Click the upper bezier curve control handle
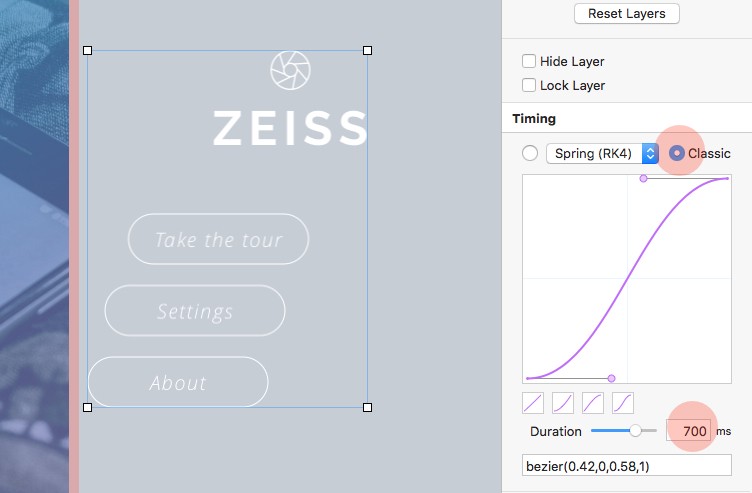Image resolution: width=752 pixels, height=493 pixels. 643,178
